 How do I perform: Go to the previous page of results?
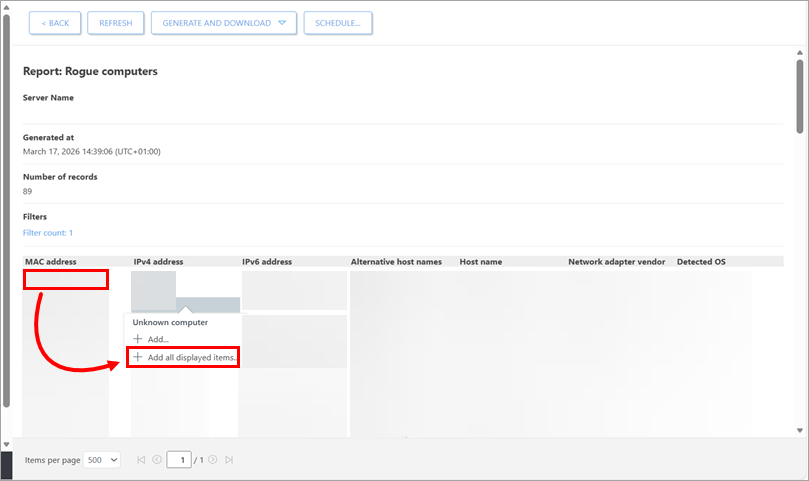click(x=156, y=460)
